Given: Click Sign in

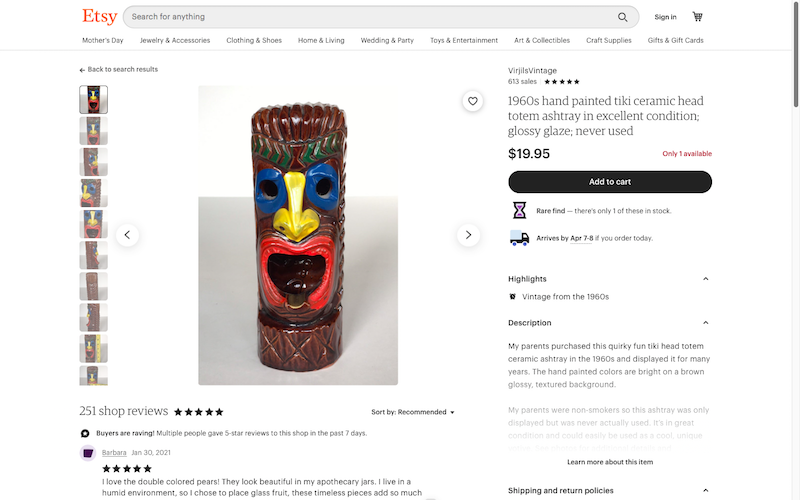Looking at the screenshot, I should coord(665,17).
